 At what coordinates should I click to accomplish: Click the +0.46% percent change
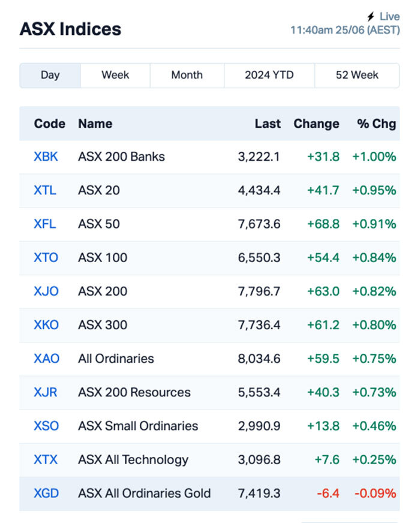[374, 426]
